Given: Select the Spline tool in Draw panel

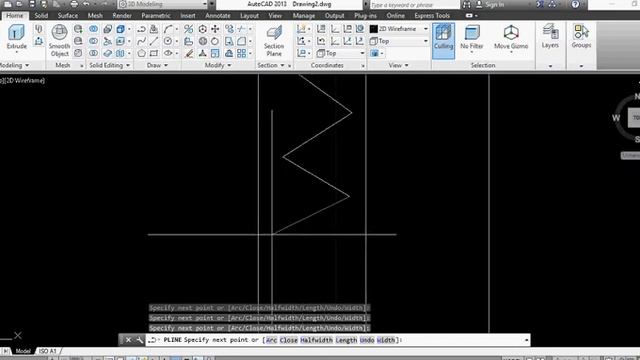Looking at the screenshot, I should click(141, 41).
